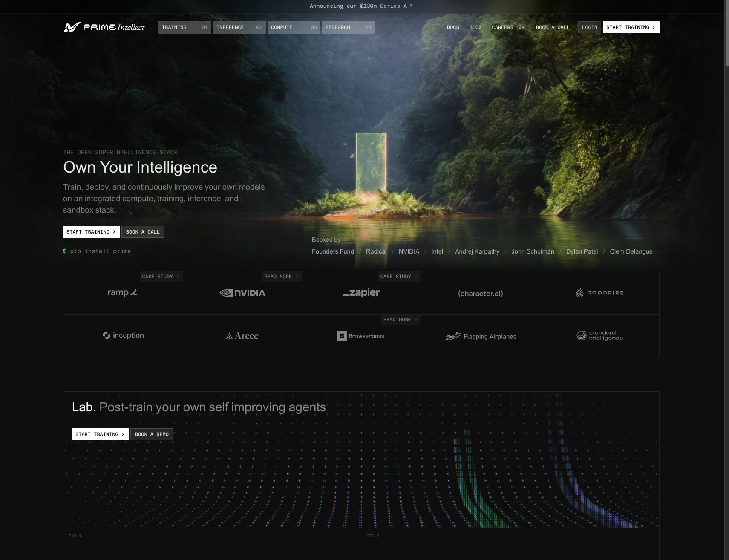The height and width of the screenshot is (560, 729).
Task: Click the Radical backer name
Action: (x=376, y=251)
